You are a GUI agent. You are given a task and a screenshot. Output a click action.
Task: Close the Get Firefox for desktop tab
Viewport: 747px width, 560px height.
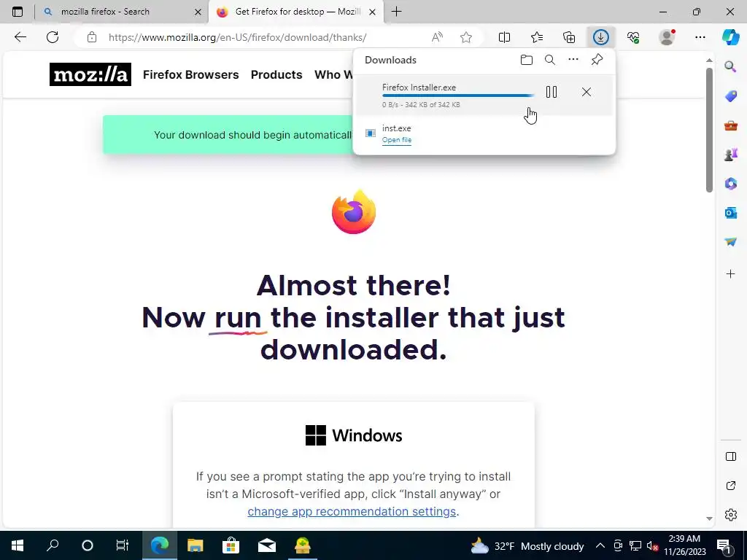point(373,12)
